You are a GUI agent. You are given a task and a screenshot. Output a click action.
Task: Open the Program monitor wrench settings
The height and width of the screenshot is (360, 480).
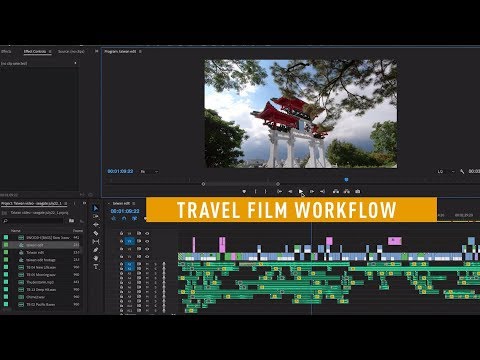pyautogui.click(x=462, y=171)
